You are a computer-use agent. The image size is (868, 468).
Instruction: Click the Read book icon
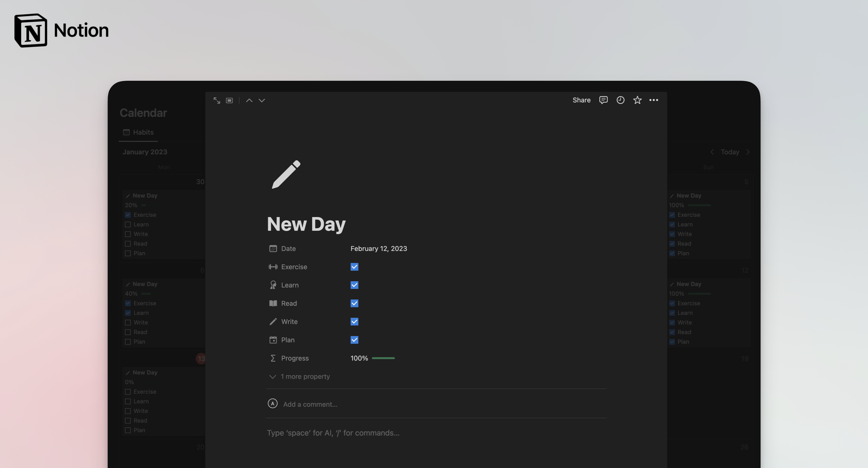(273, 303)
